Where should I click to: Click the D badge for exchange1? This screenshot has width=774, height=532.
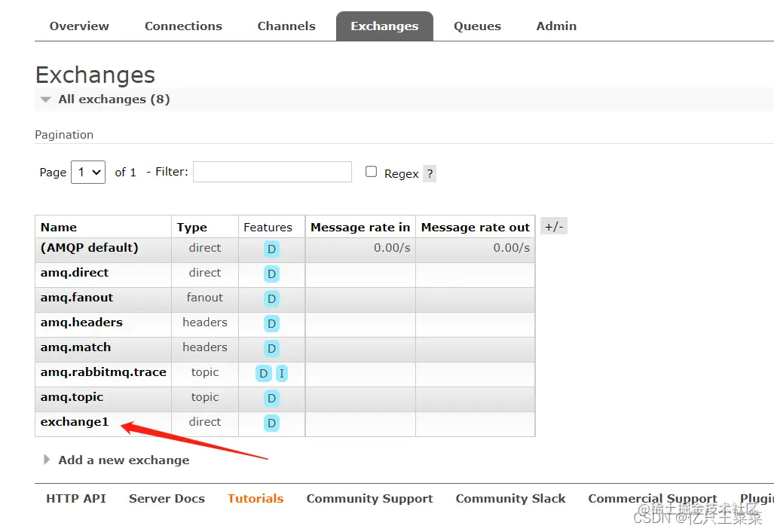click(x=271, y=423)
